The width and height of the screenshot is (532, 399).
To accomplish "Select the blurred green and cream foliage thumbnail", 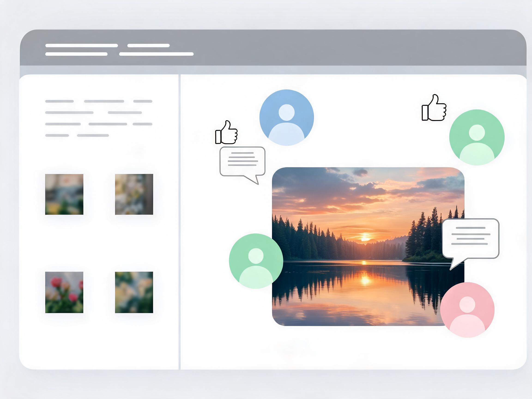I will coord(134,292).
